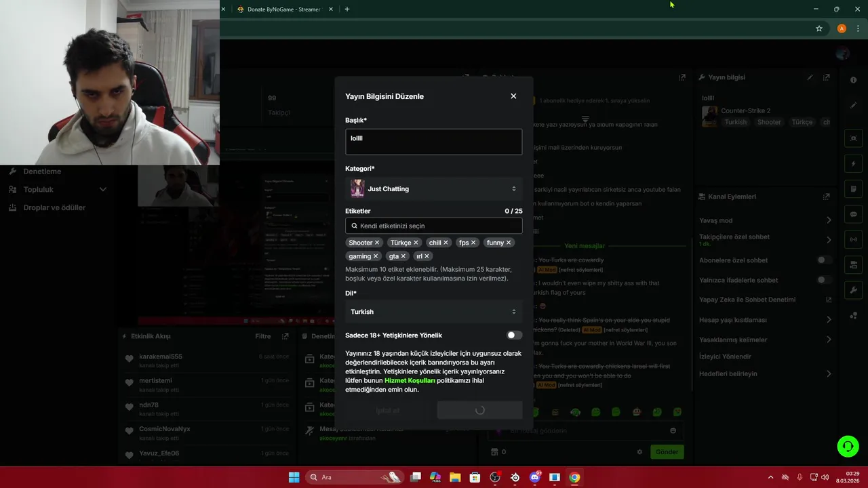This screenshot has height=488, width=868.
Task: Click the document icon in right sidebar
Action: (853, 188)
